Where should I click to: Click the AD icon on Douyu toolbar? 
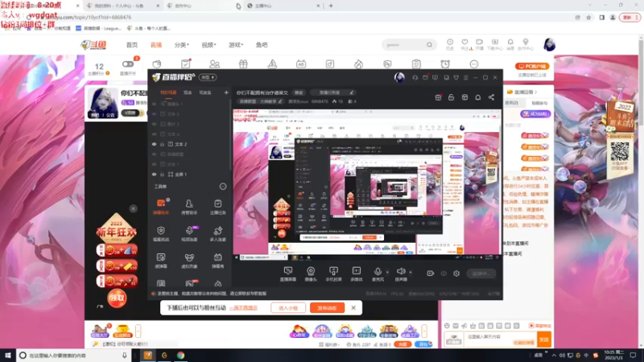(x=301, y=64)
